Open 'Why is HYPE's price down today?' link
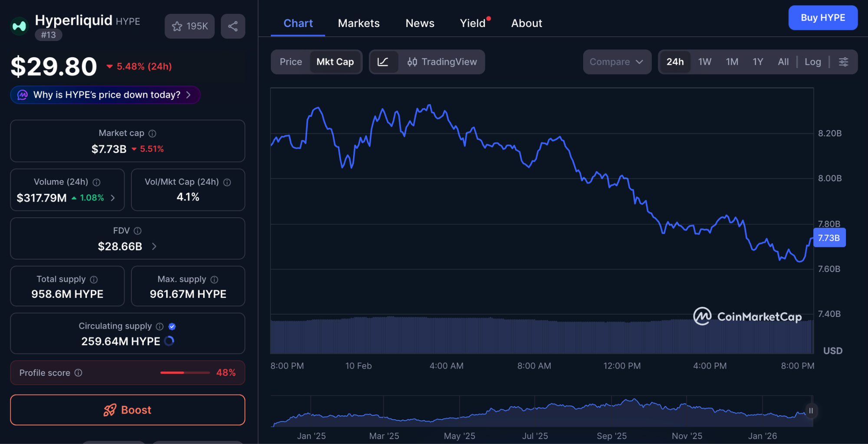868x444 pixels. coord(105,95)
